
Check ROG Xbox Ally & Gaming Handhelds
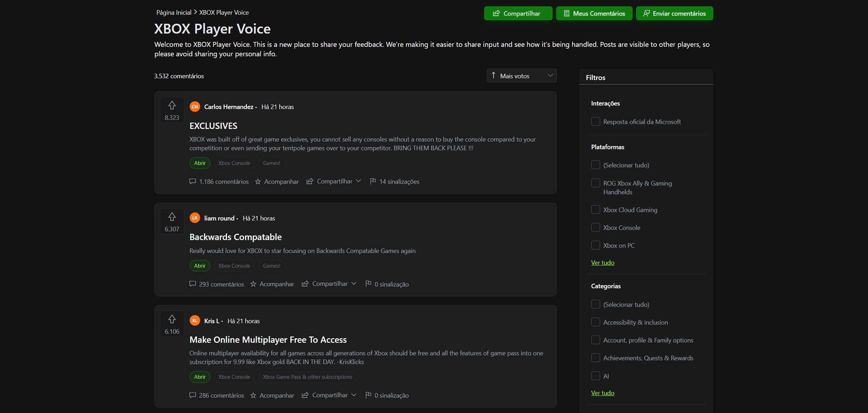pyautogui.click(x=596, y=183)
